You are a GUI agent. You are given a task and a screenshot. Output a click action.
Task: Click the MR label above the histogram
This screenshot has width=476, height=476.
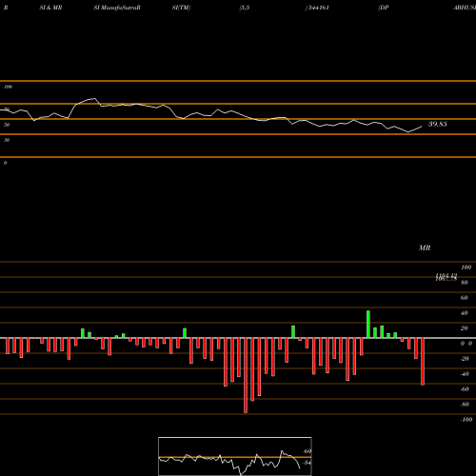pyautogui.click(x=425, y=248)
